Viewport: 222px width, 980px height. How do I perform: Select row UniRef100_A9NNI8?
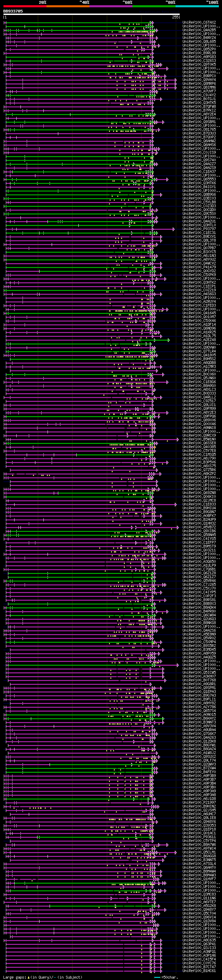click(x=199, y=428)
